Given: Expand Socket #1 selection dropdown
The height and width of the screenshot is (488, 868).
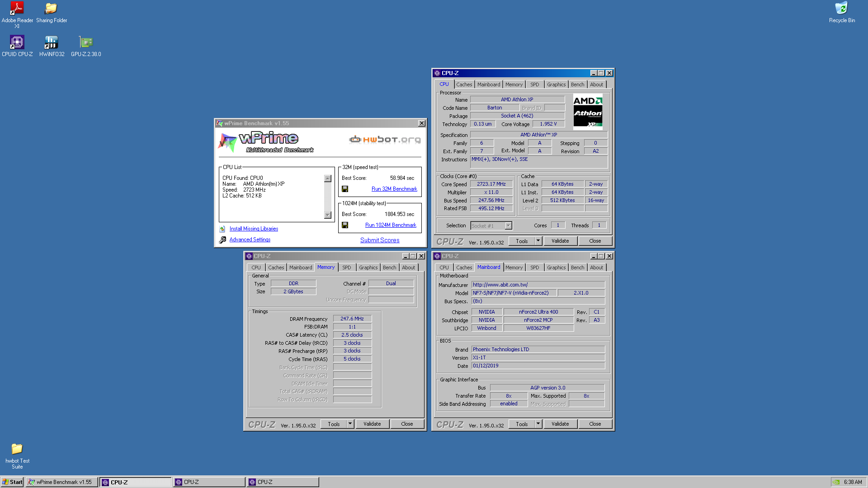Looking at the screenshot, I should tap(508, 225).
